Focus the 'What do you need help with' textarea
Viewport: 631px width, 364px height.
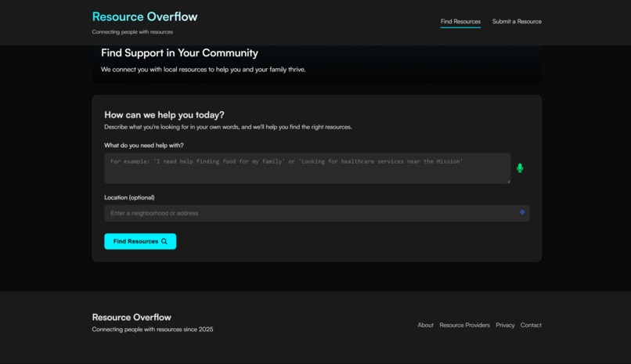[x=308, y=168]
